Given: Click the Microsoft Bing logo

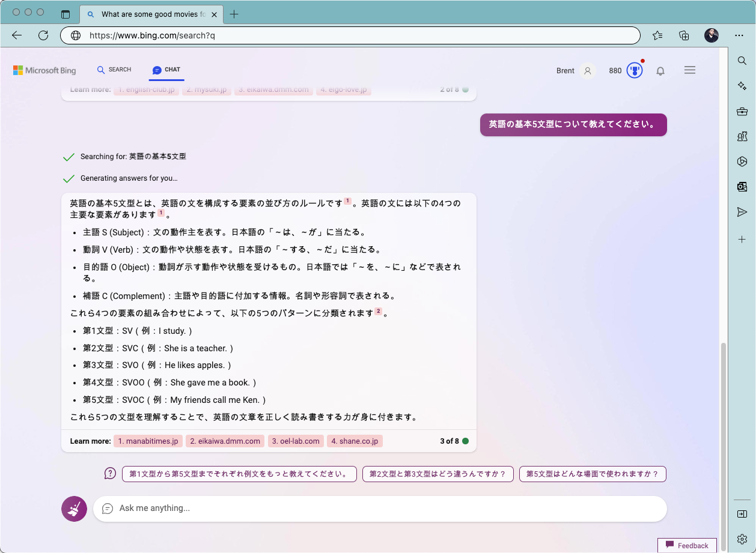Looking at the screenshot, I should [x=44, y=70].
